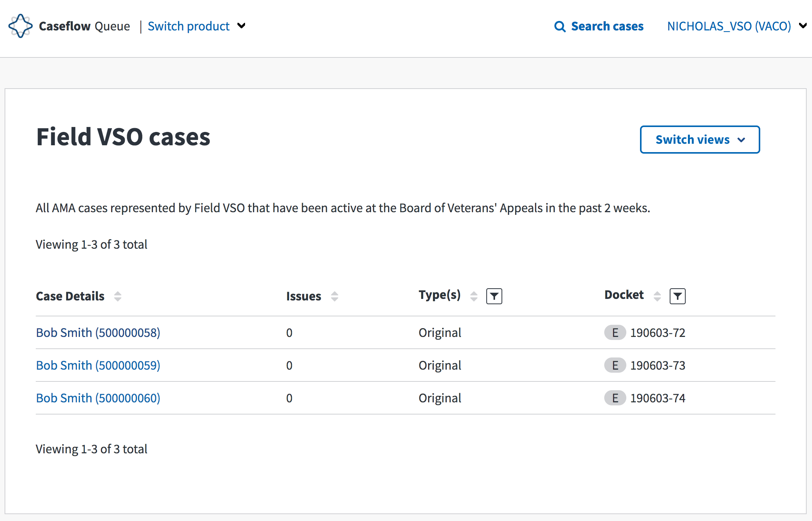
Task: Click the E badge for docket 190603-74
Action: point(615,398)
